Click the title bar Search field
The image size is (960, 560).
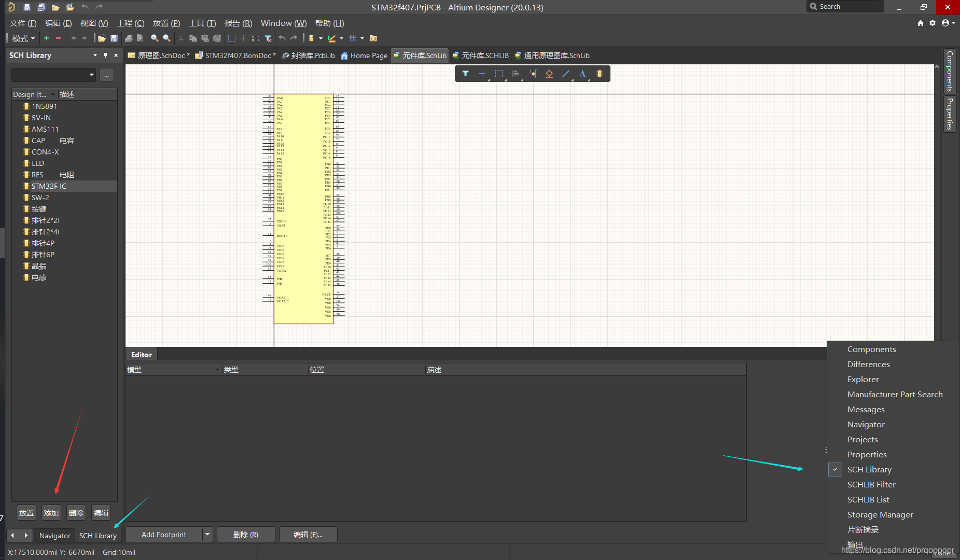point(845,7)
